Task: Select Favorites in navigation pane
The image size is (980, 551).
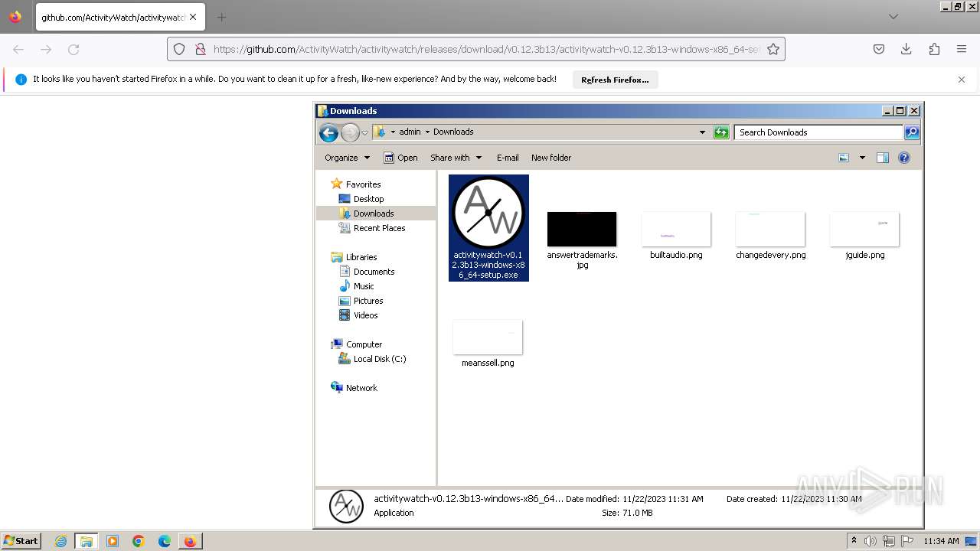Action: click(355, 184)
